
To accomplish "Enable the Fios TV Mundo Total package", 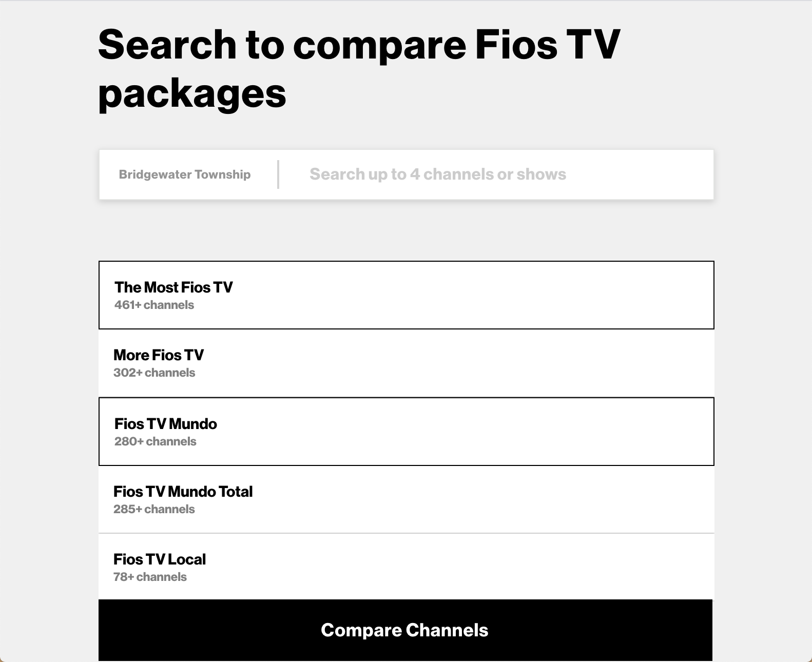I will coord(406,499).
